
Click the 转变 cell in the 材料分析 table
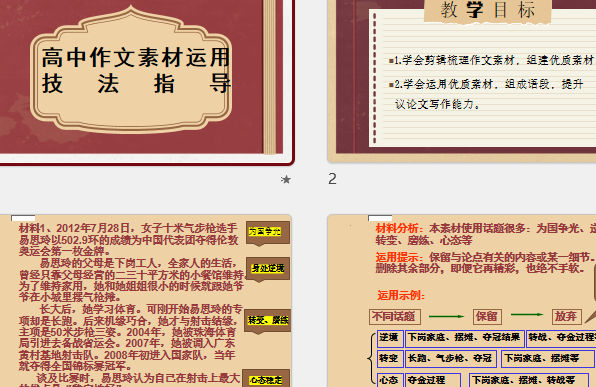coord(390,359)
